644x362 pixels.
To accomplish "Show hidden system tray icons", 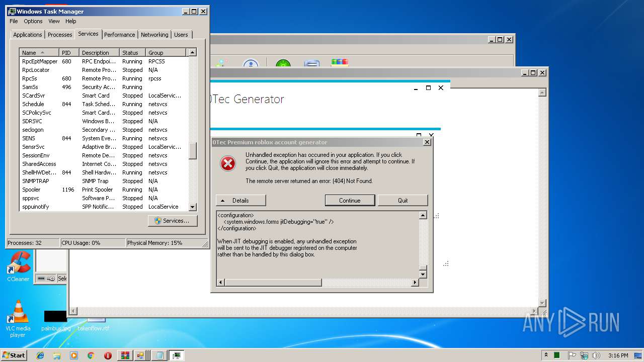I will click(x=546, y=355).
